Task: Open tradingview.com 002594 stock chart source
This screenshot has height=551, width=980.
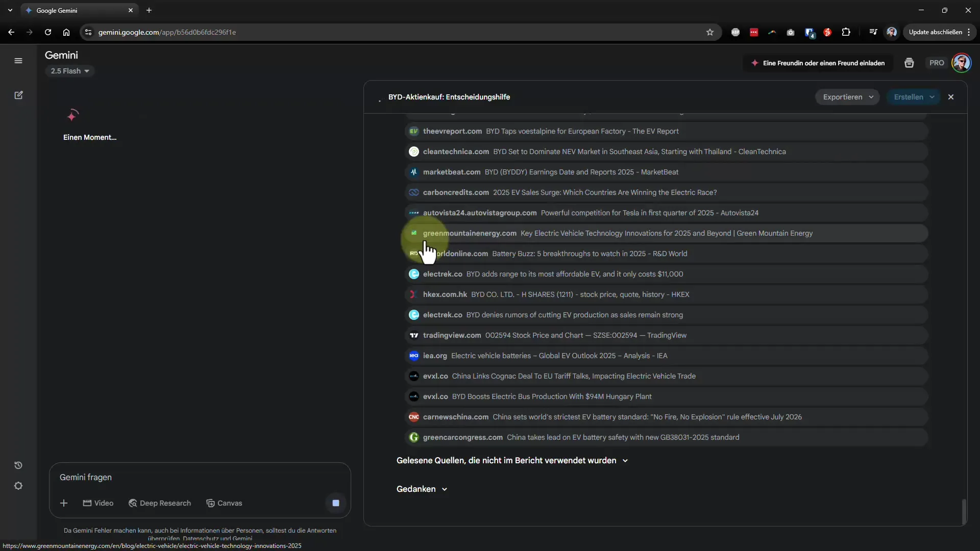Action: click(x=666, y=335)
